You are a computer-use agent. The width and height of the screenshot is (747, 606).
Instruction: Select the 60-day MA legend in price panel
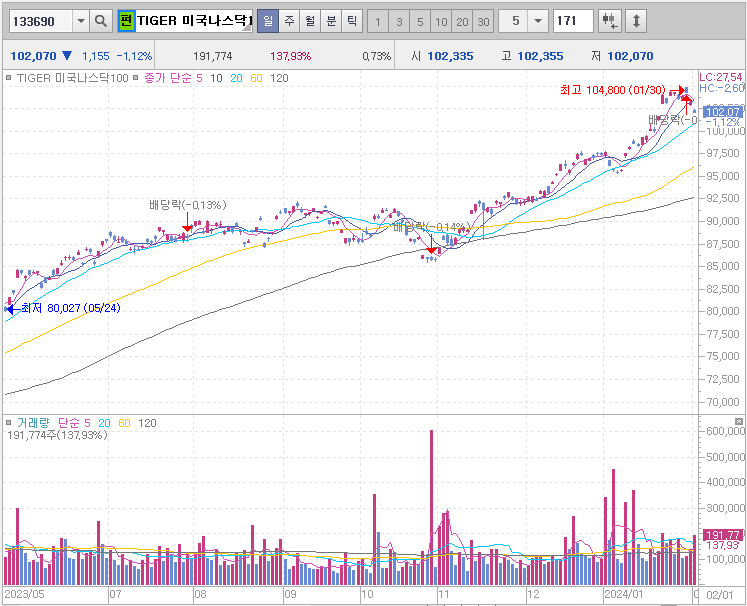click(x=256, y=78)
